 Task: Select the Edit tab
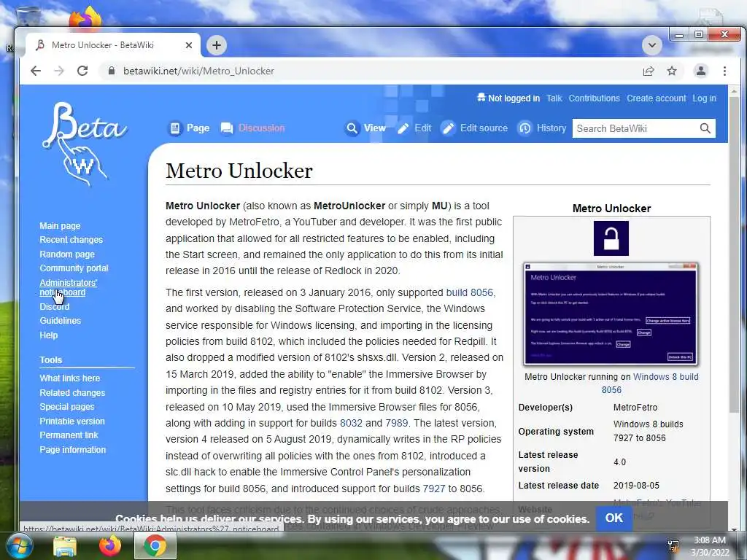click(422, 128)
